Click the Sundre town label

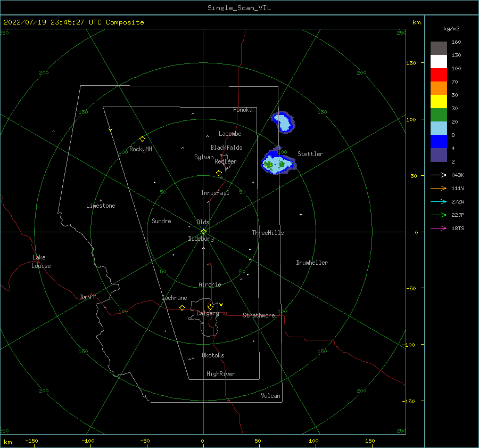[x=161, y=221]
